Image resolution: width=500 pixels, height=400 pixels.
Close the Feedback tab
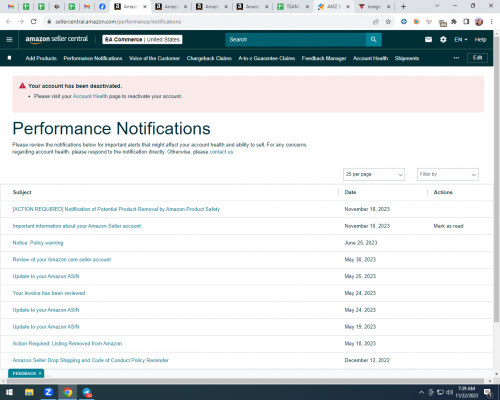(40, 373)
